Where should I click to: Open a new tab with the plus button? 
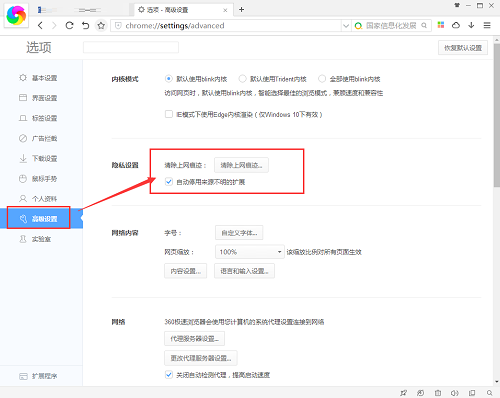(x=242, y=10)
